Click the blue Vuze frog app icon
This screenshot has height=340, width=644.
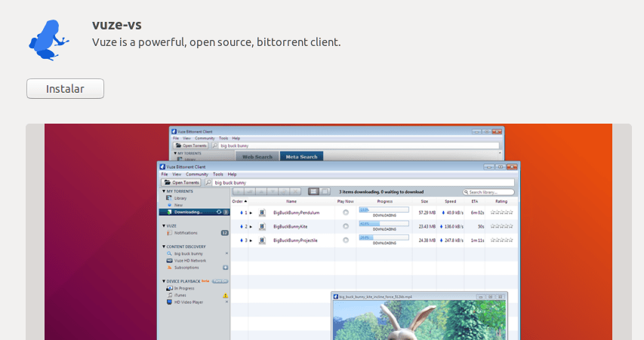coord(49,40)
